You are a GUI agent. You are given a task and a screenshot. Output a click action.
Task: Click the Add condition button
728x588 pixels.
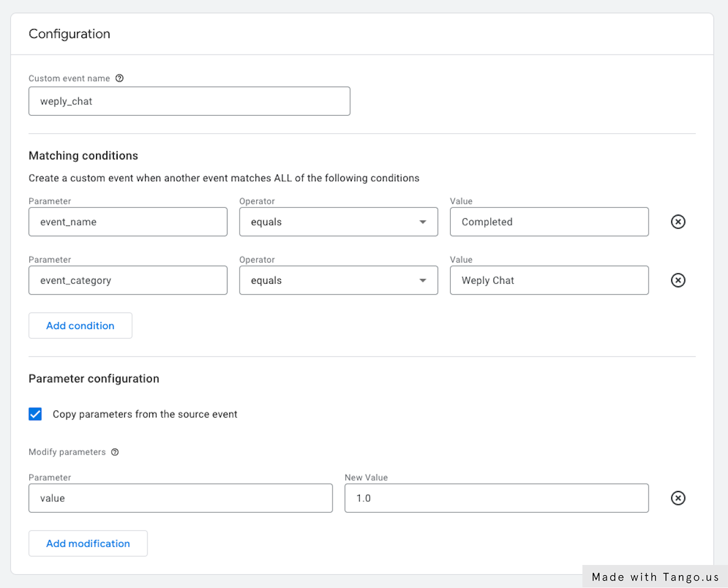point(80,326)
